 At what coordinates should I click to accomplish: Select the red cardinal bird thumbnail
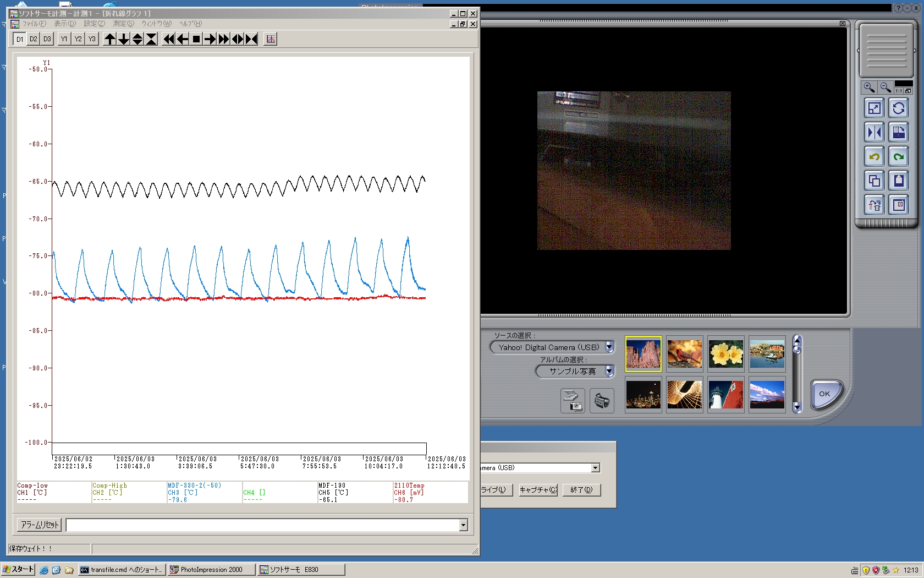tap(684, 354)
